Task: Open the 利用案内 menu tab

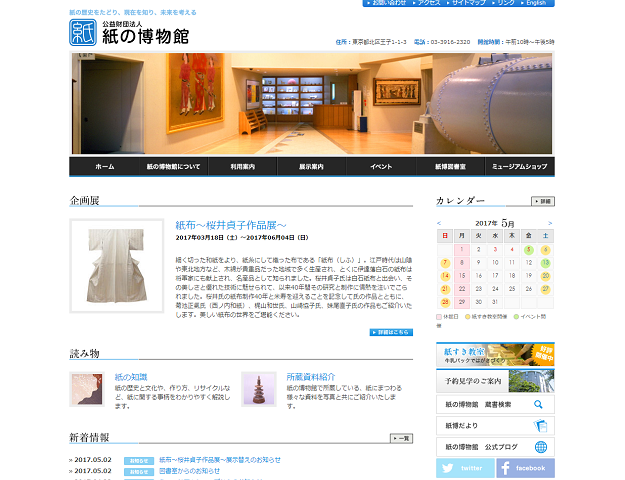Action: coord(242,167)
